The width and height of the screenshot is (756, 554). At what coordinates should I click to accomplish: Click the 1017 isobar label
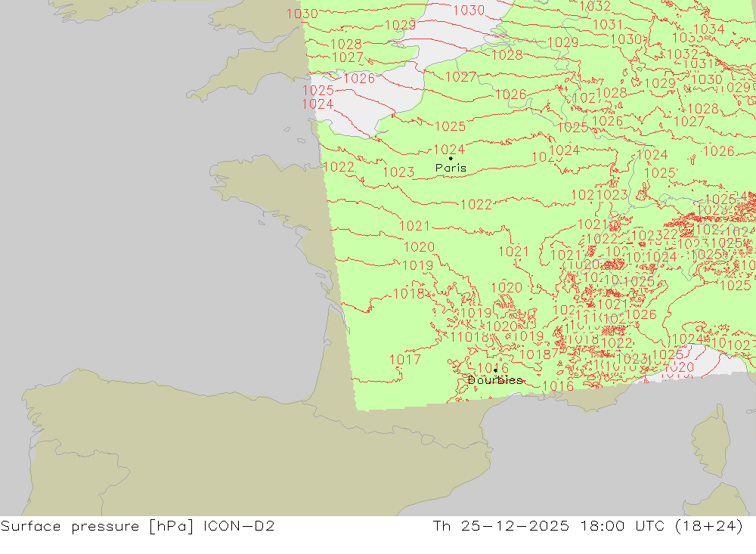pos(405,359)
